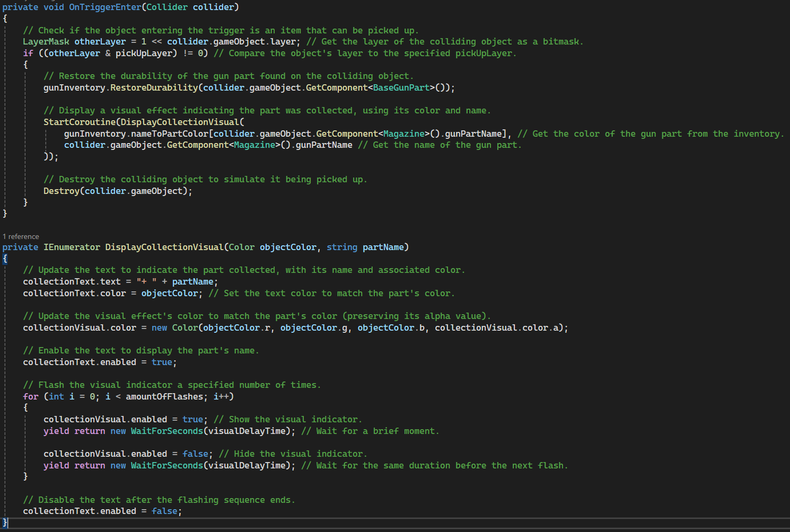This screenshot has height=532, width=790.
Task: Click the BaseGunPart generic type name
Action: click(401, 87)
